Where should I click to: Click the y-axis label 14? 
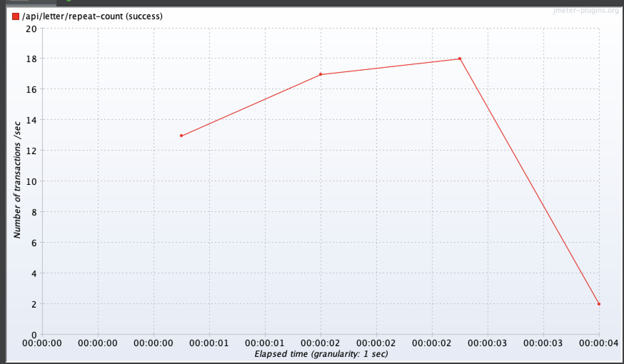(31, 120)
